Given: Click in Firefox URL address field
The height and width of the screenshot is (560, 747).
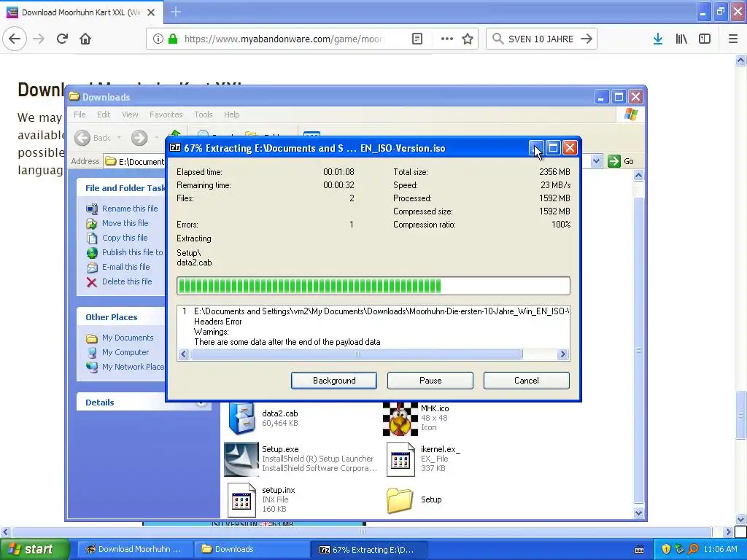Looking at the screenshot, I should click(x=284, y=39).
